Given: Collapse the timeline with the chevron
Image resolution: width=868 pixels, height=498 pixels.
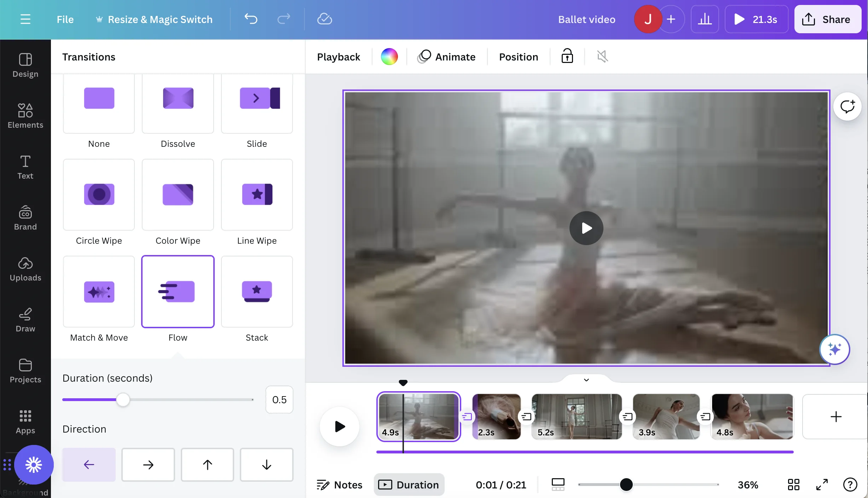Looking at the screenshot, I should click(x=586, y=380).
